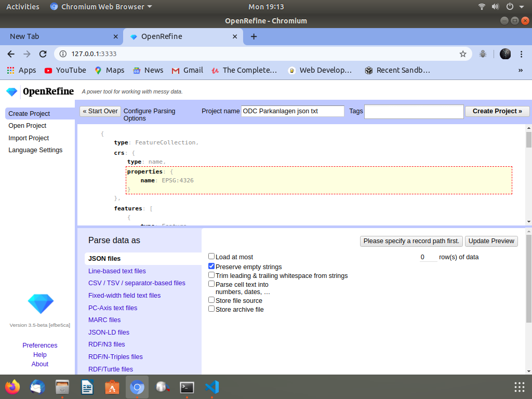
Task: Choose Fixed-width field text files parser
Action: click(x=125, y=296)
